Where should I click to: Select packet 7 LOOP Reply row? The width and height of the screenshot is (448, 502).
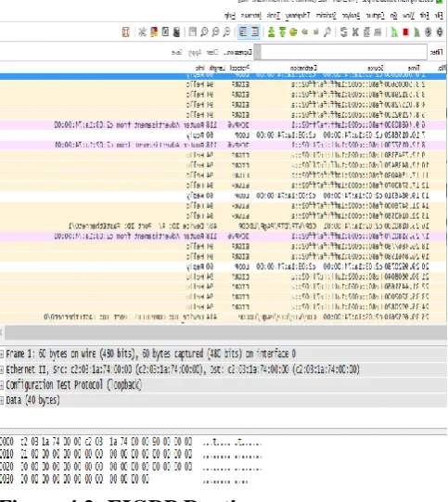pyautogui.click(x=224, y=135)
